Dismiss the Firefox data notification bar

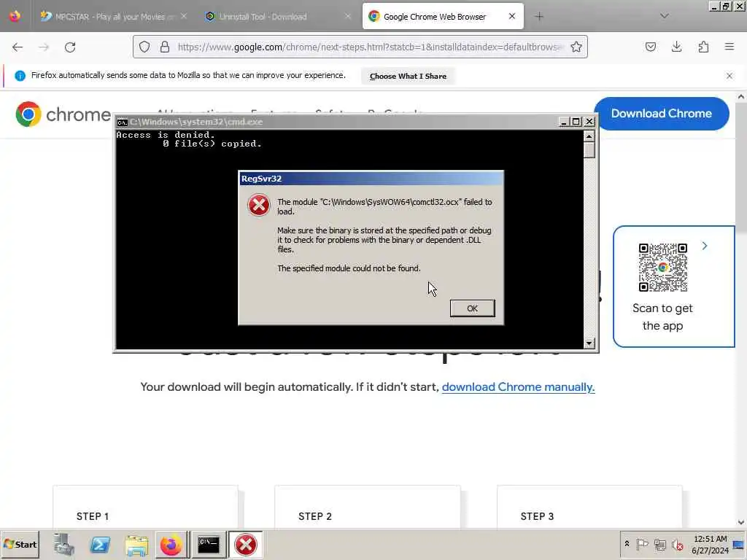pyautogui.click(x=729, y=76)
